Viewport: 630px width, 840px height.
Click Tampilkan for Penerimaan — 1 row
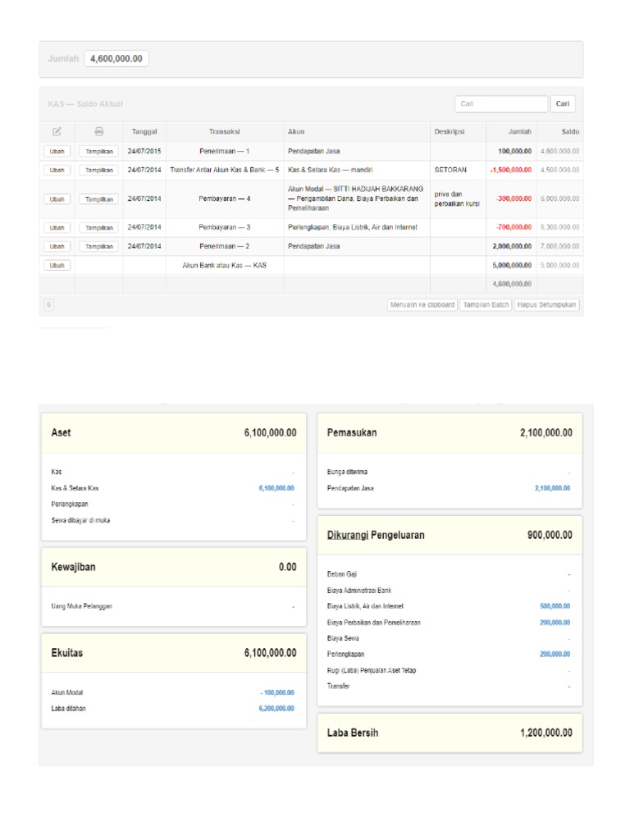pyautogui.click(x=99, y=152)
